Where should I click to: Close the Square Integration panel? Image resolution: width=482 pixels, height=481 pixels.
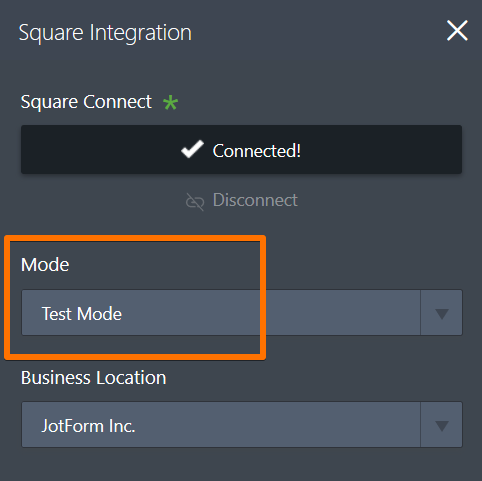coord(457,31)
